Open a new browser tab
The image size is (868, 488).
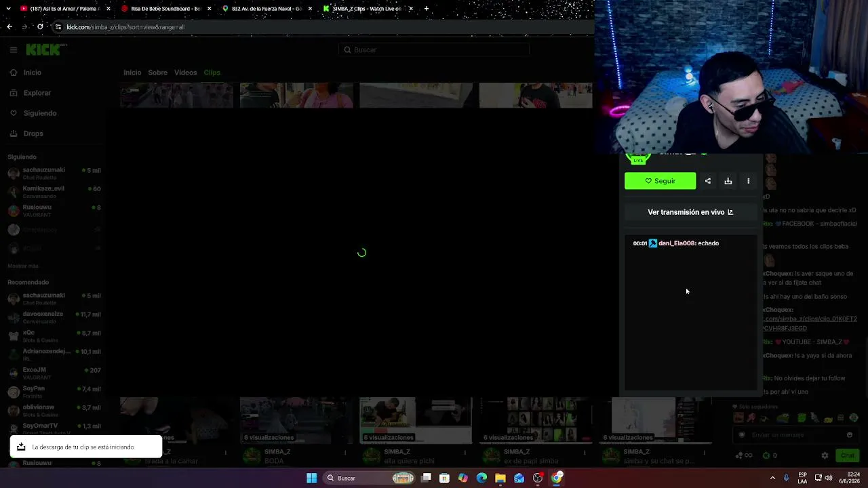click(427, 9)
